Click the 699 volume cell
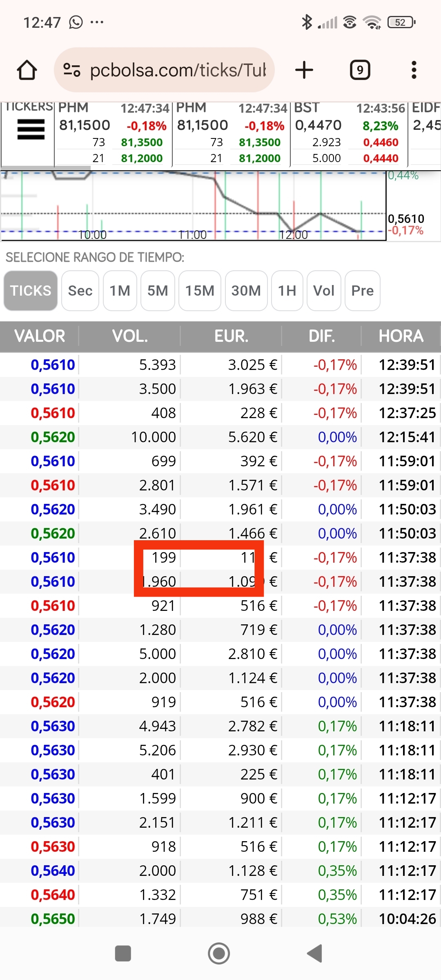This screenshot has height=980, width=441. tap(164, 461)
